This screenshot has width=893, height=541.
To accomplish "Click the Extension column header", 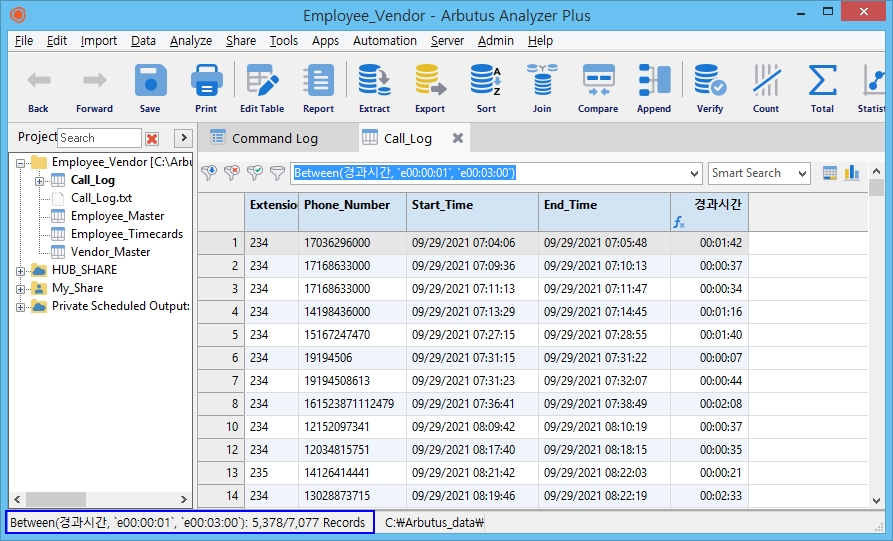I will click(x=272, y=212).
